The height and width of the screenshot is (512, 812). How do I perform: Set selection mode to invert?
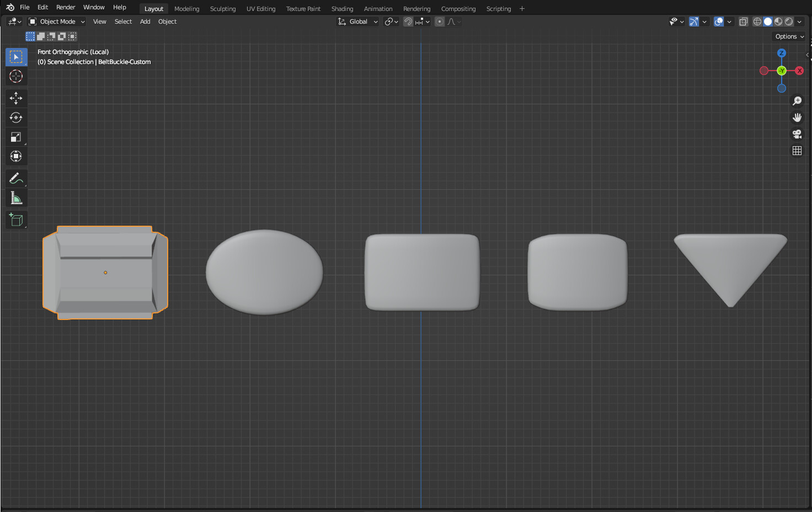tap(62, 36)
